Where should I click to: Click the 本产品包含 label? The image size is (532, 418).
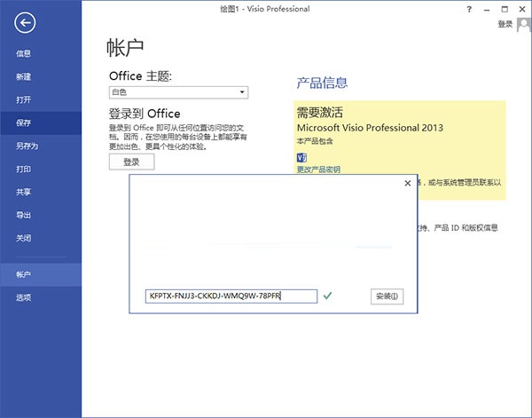pyautogui.click(x=315, y=141)
